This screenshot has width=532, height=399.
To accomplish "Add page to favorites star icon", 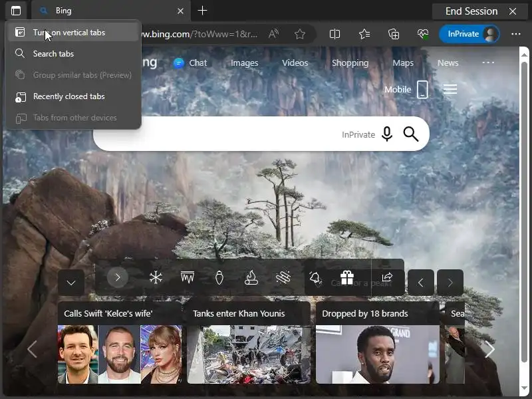I will 300,34.
